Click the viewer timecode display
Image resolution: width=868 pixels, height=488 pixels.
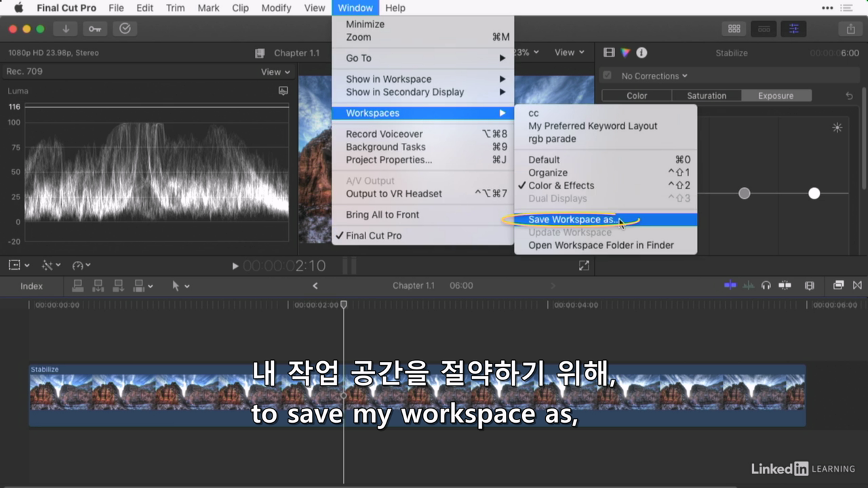pos(285,266)
